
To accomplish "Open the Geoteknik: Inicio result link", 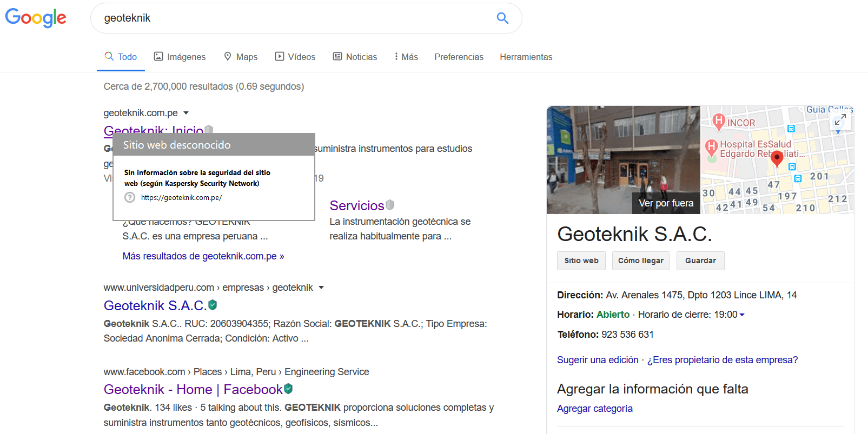I will coord(154,130).
